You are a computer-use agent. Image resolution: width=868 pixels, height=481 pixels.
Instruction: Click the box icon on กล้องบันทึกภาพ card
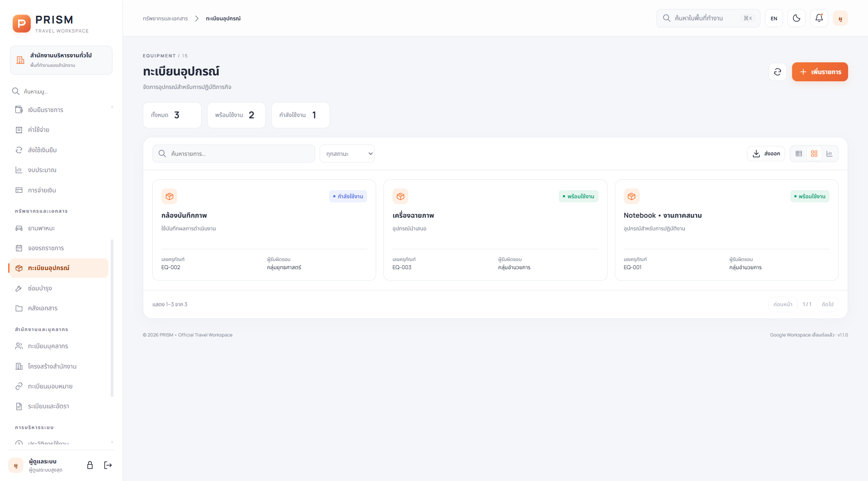(170, 196)
